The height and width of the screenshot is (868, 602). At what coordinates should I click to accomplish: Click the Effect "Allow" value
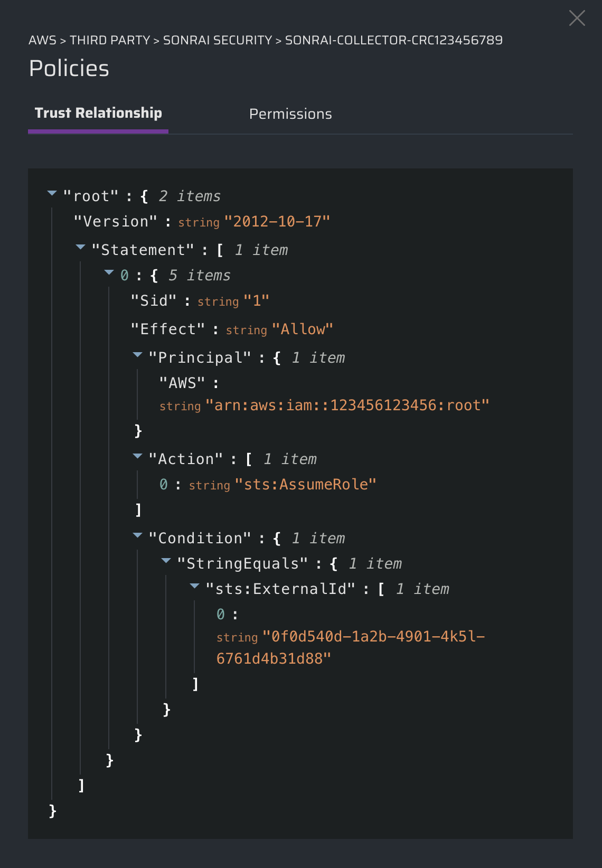[303, 329]
